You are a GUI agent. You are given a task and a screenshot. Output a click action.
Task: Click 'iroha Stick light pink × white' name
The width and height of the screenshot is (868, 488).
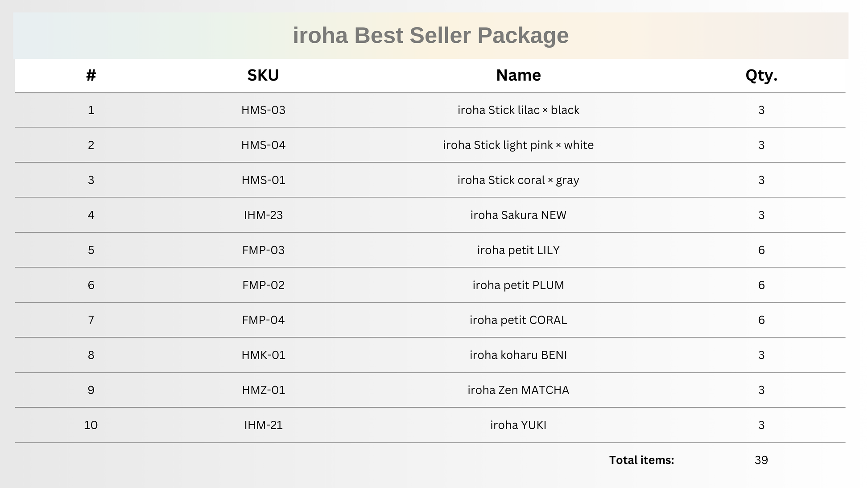(x=518, y=145)
